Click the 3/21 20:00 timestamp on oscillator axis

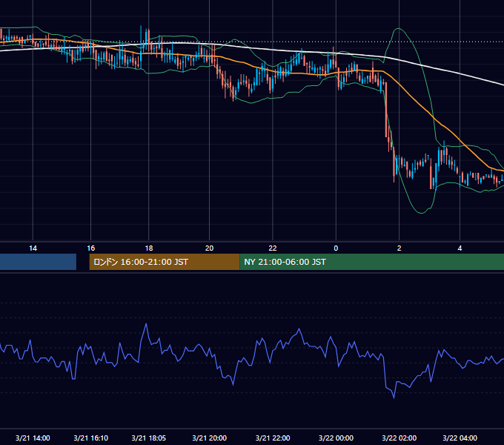pos(209,438)
